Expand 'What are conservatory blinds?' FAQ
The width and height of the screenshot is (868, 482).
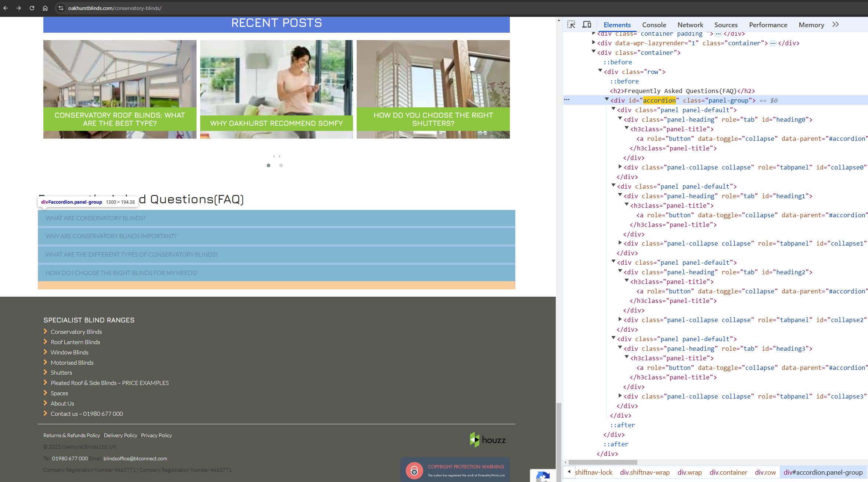[277, 218]
